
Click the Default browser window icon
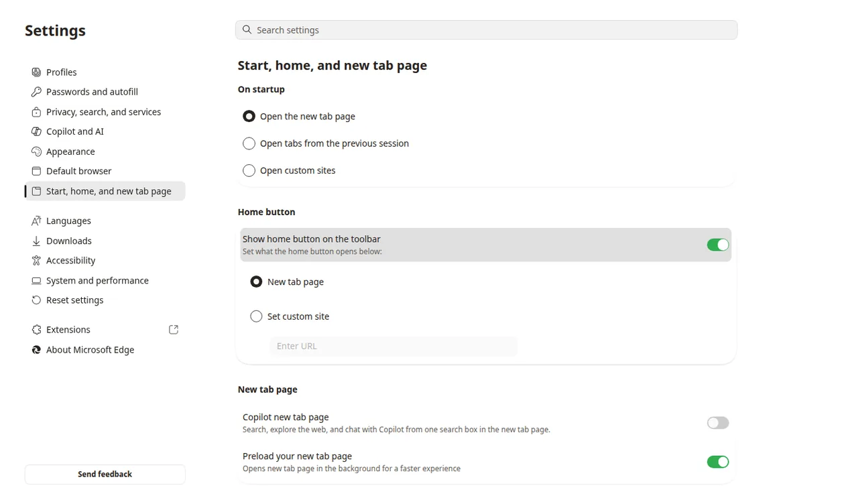(x=36, y=171)
